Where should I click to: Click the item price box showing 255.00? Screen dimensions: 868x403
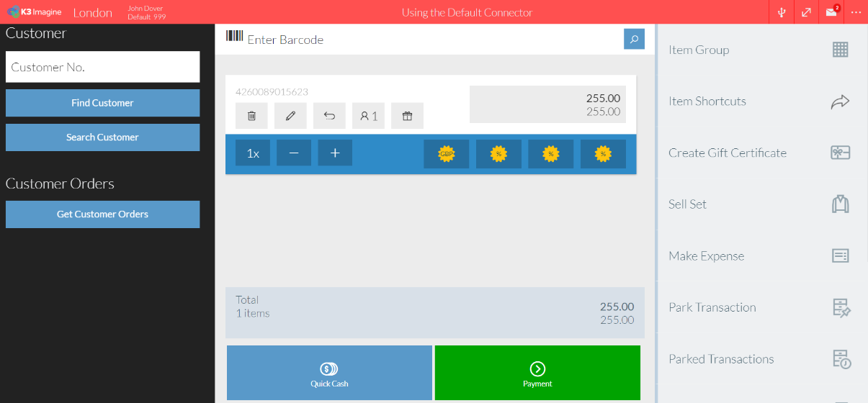coord(547,104)
